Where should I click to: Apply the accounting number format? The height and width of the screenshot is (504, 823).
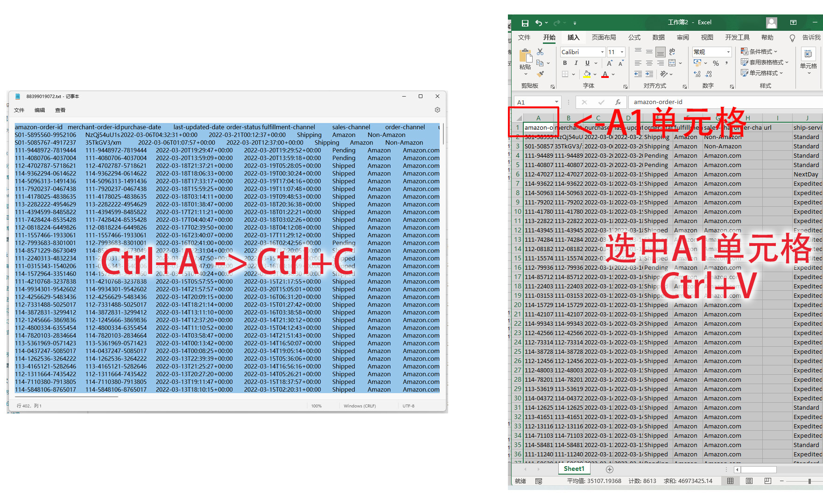(x=697, y=63)
